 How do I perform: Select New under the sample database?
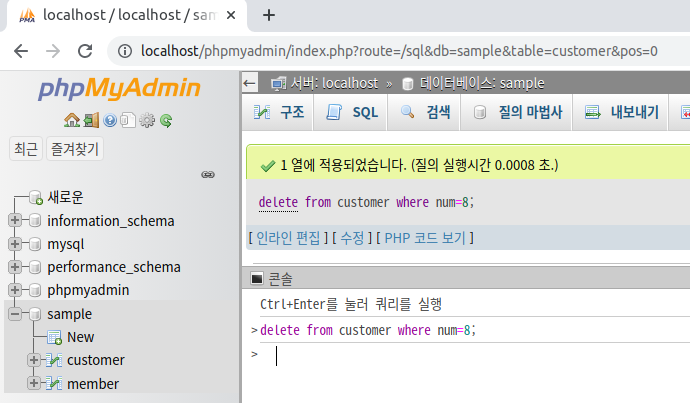(x=81, y=337)
